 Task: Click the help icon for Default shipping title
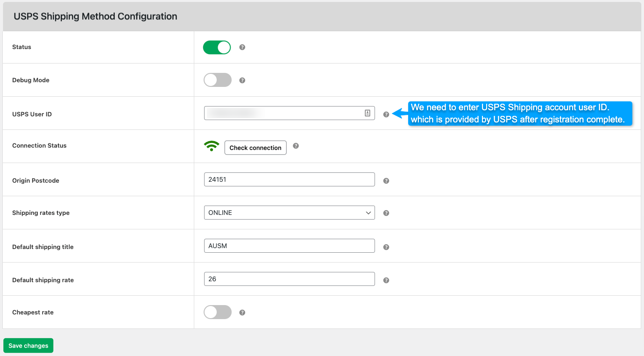386,247
